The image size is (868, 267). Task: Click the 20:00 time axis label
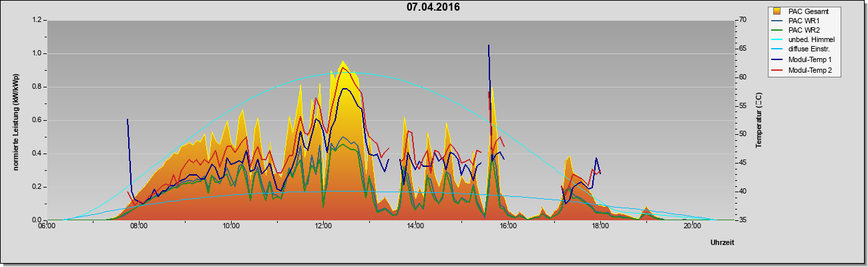[x=692, y=227]
